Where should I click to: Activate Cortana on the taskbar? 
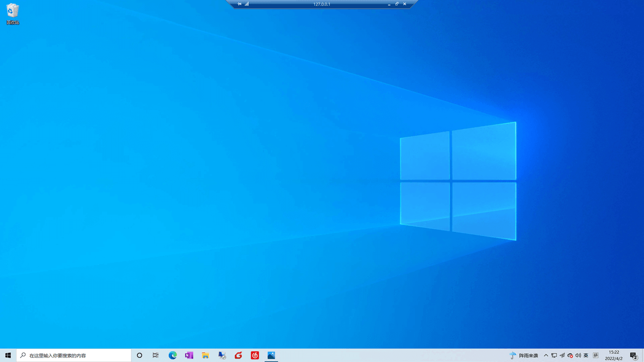pos(139,355)
